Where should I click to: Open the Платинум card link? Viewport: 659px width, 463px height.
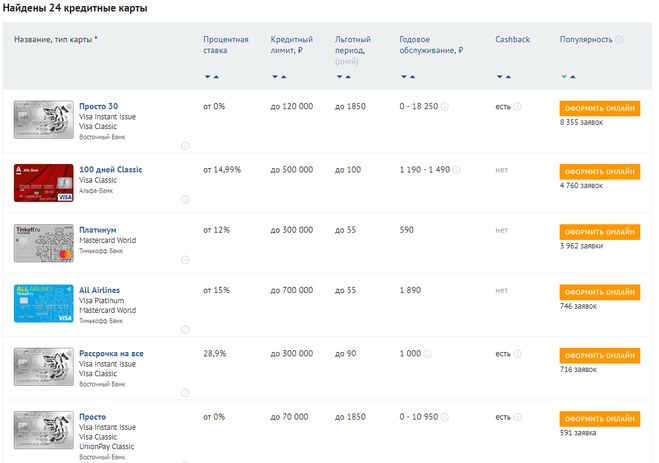click(98, 230)
